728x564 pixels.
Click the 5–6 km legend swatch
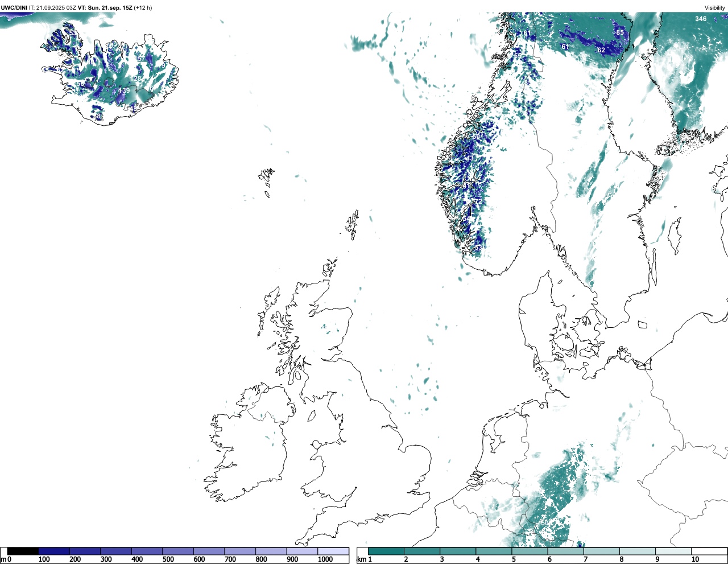(x=530, y=551)
